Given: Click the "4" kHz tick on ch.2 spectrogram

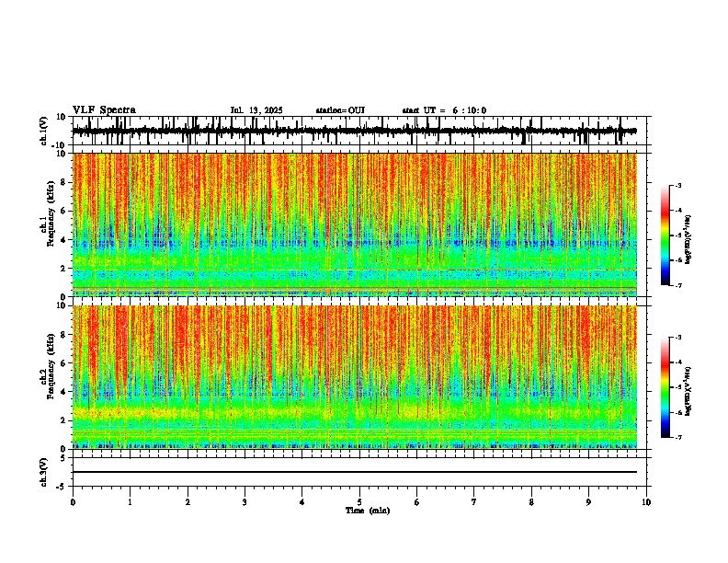Looking at the screenshot, I should click(x=64, y=392).
